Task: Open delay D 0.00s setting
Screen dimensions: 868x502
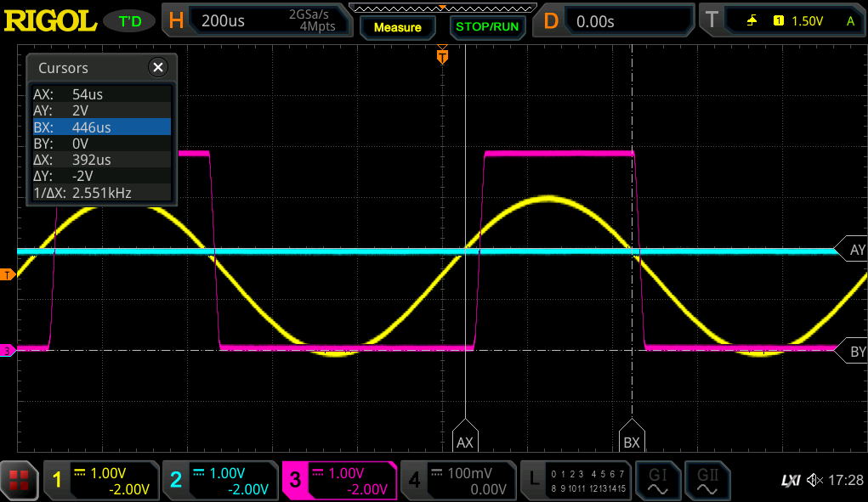Action: tap(613, 20)
